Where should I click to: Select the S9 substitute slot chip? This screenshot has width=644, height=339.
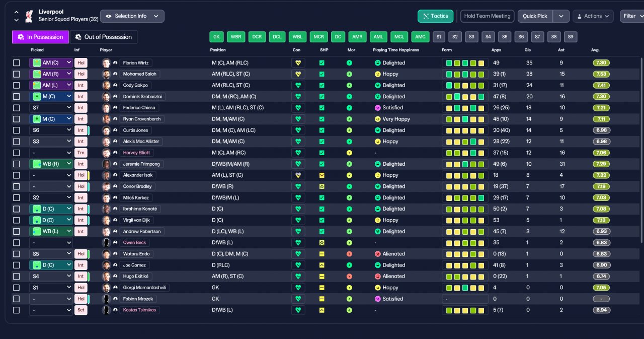coord(571,37)
